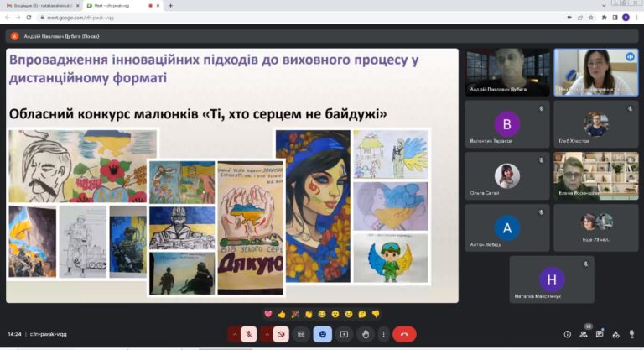
Task: Select Валентин Тарасов participant tile
Action: (x=507, y=124)
